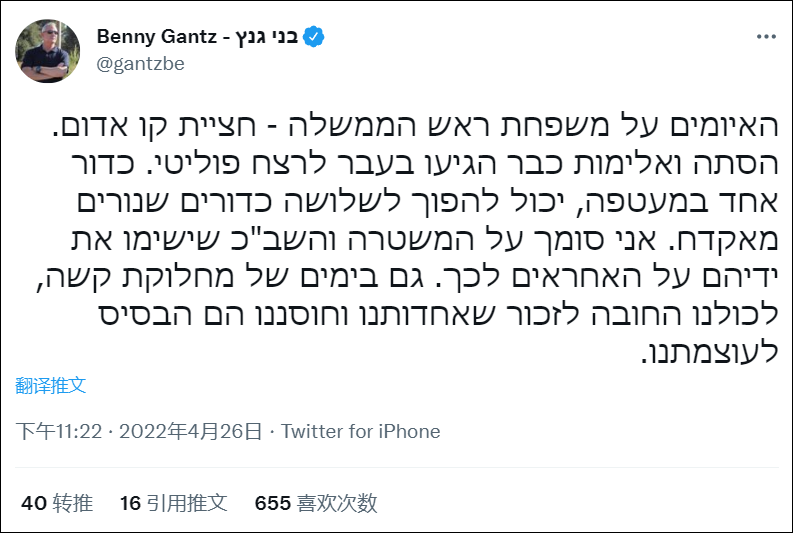
Task: View the 655 喜欢次数 likes list
Action: tap(316, 503)
